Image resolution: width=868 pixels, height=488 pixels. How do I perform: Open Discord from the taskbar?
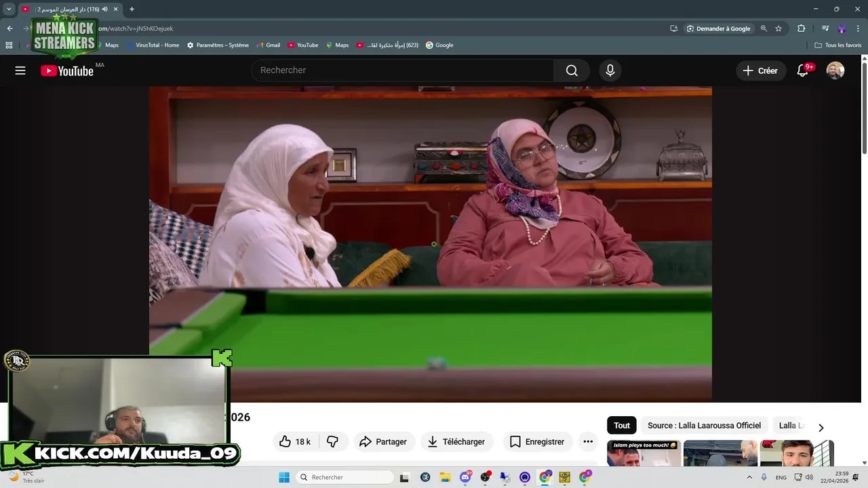point(466,477)
